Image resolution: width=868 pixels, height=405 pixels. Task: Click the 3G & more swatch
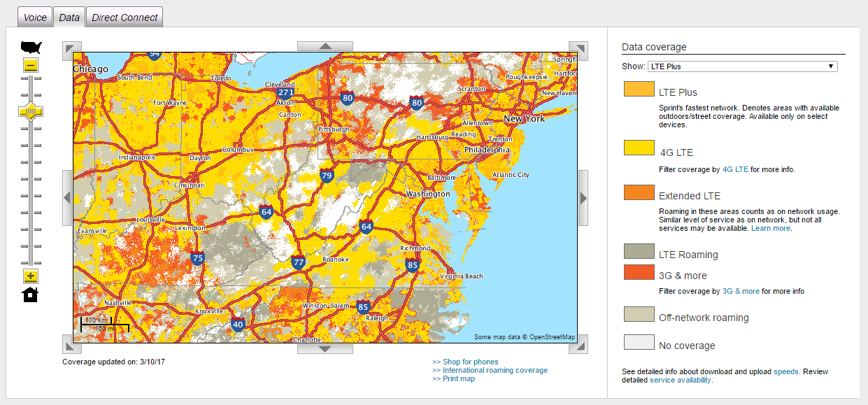(639, 273)
